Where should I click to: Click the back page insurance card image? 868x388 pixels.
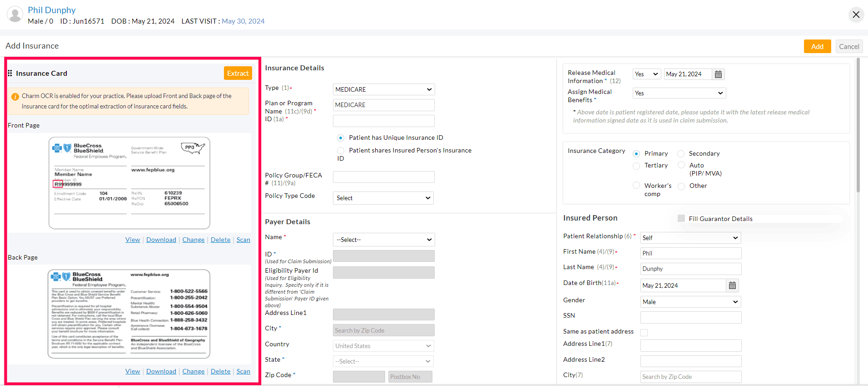point(129,314)
